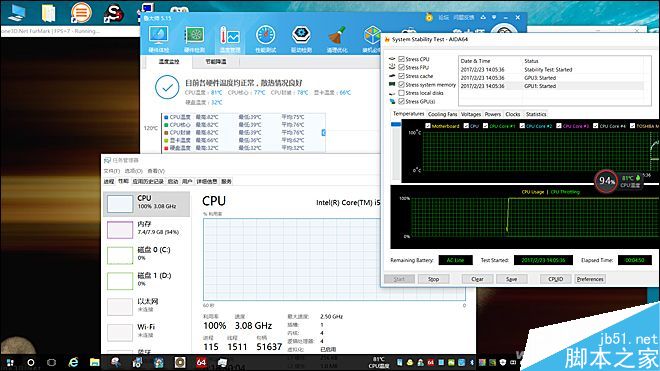660x371 pixels.
Task: Click the medal icon in Lu Master title bar
Action: [429, 17]
